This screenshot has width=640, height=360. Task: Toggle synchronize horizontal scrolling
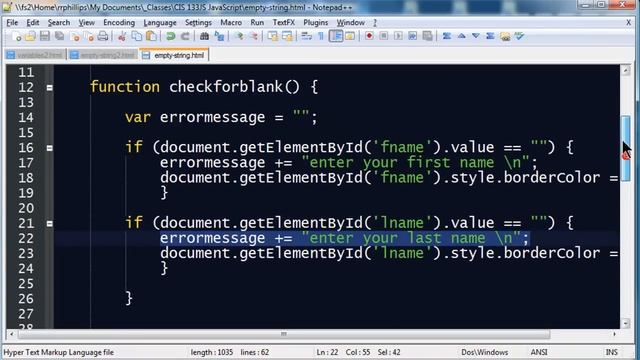(287, 36)
